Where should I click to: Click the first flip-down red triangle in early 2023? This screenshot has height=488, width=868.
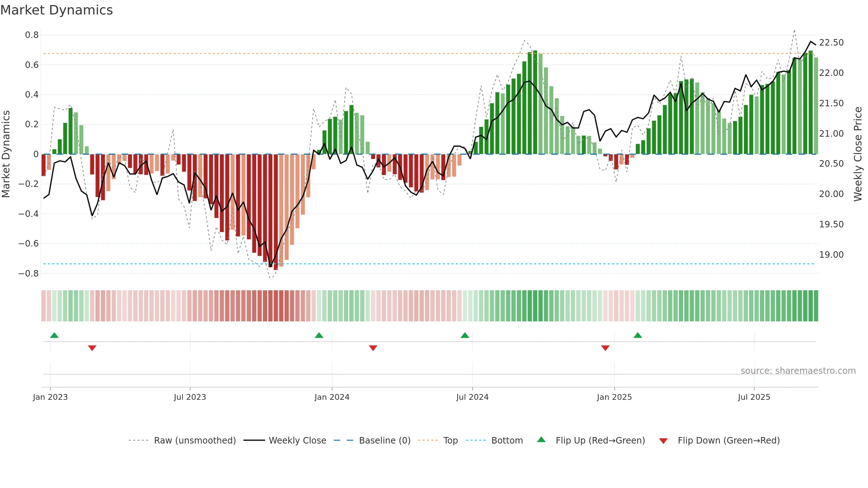coord(92,348)
